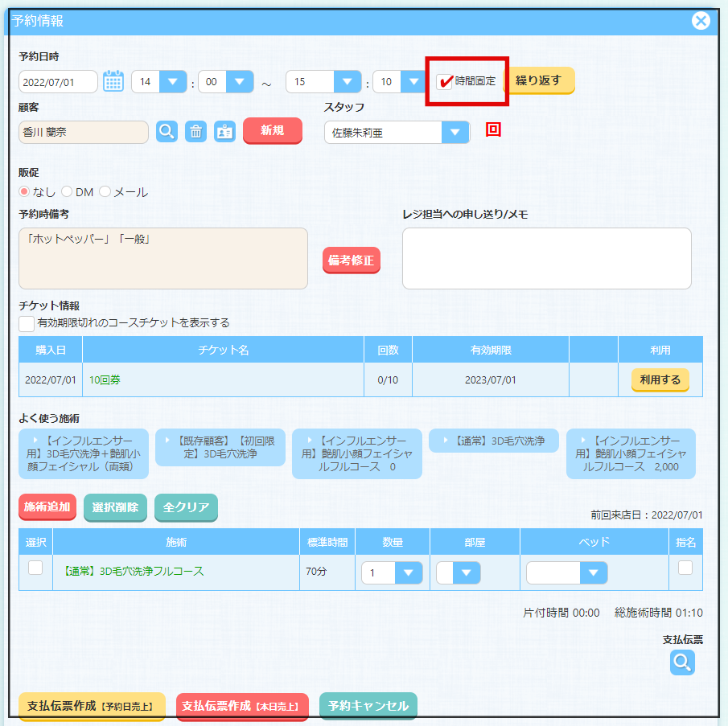Click the customer search magnifier icon

(167, 132)
